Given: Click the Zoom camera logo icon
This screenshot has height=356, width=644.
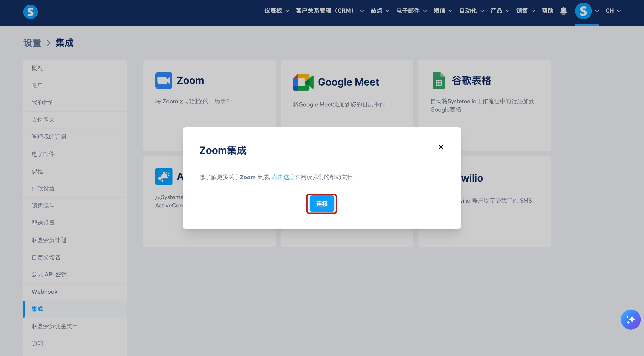Looking at the screenshot, I should coord(163,80).
